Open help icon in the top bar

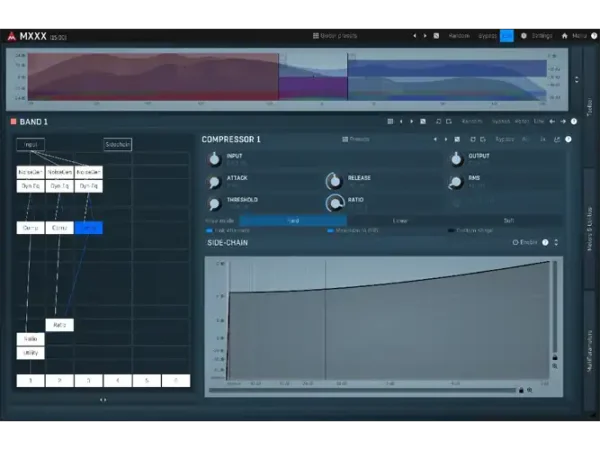pyautogui.click(x=594, y=36)
